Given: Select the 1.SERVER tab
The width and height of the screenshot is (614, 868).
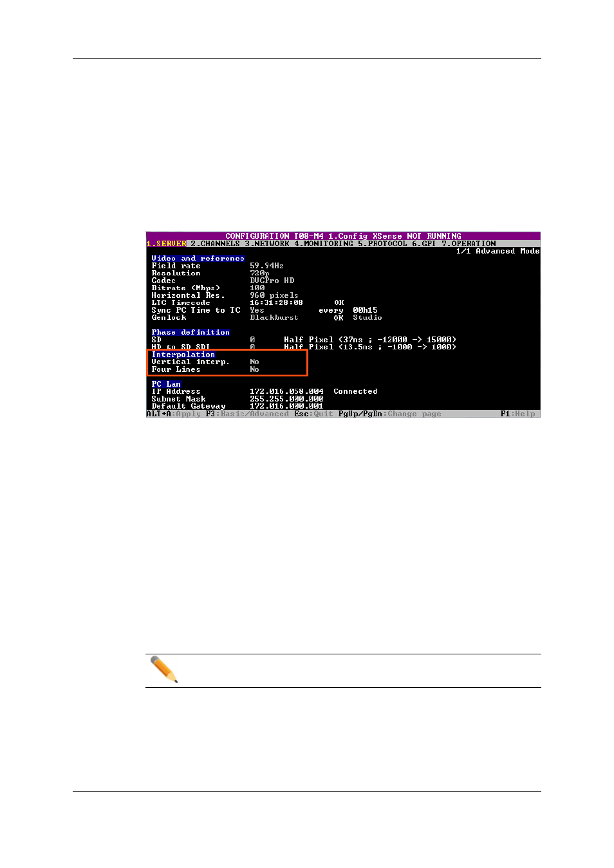Looking at the screenshot, I should (x=166, y=244).
